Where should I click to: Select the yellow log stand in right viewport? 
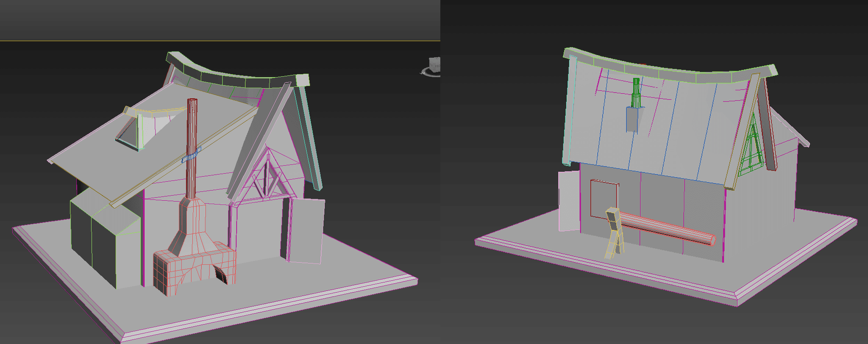[614, 233]
